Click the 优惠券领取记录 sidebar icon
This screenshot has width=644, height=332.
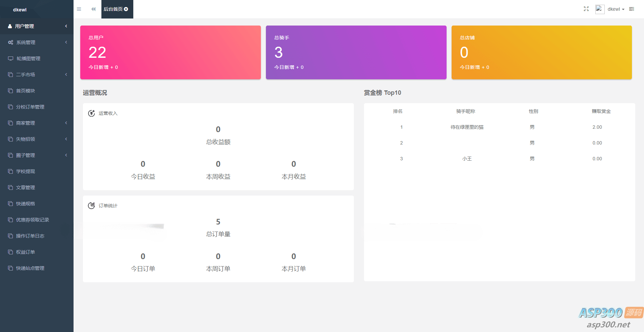coord(10,220)
